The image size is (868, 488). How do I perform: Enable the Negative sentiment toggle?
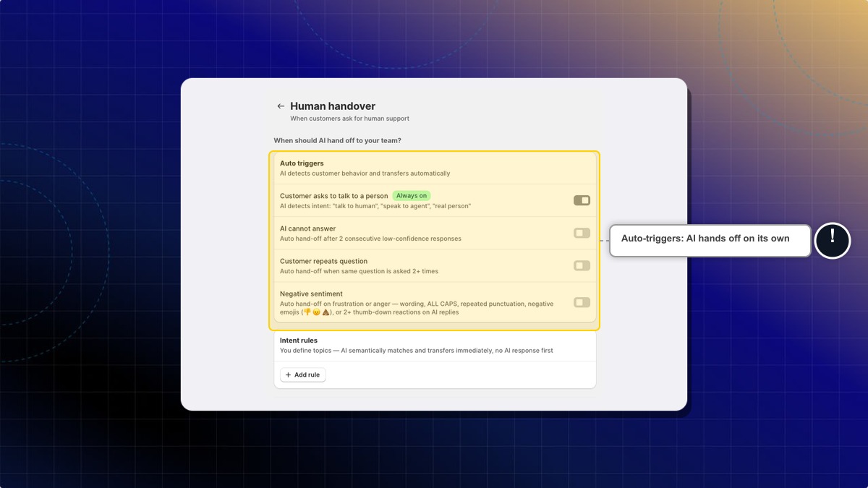click(x=582, y=302)
